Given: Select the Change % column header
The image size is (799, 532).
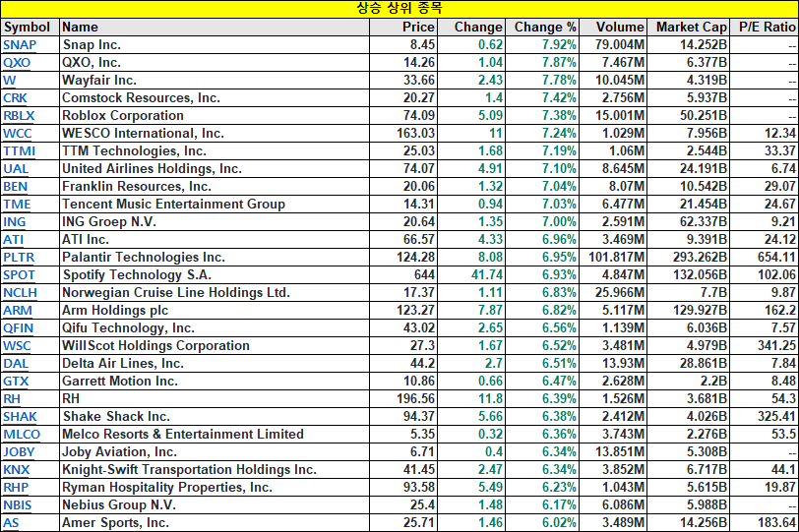Looking at the screenshot, I should [543, 27].
